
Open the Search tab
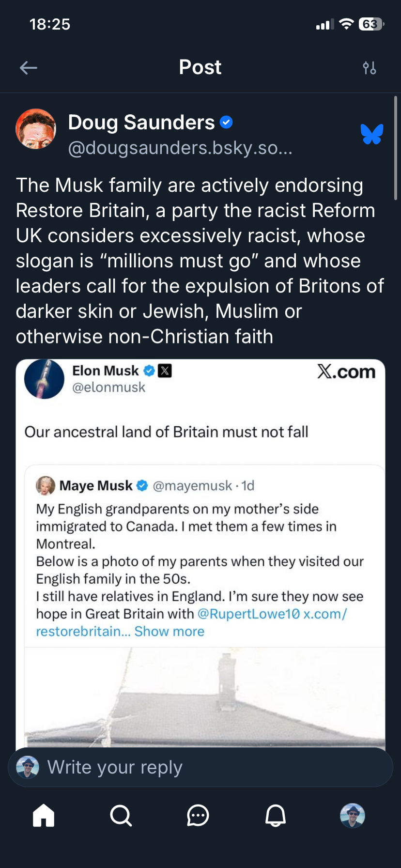point(121,815)
